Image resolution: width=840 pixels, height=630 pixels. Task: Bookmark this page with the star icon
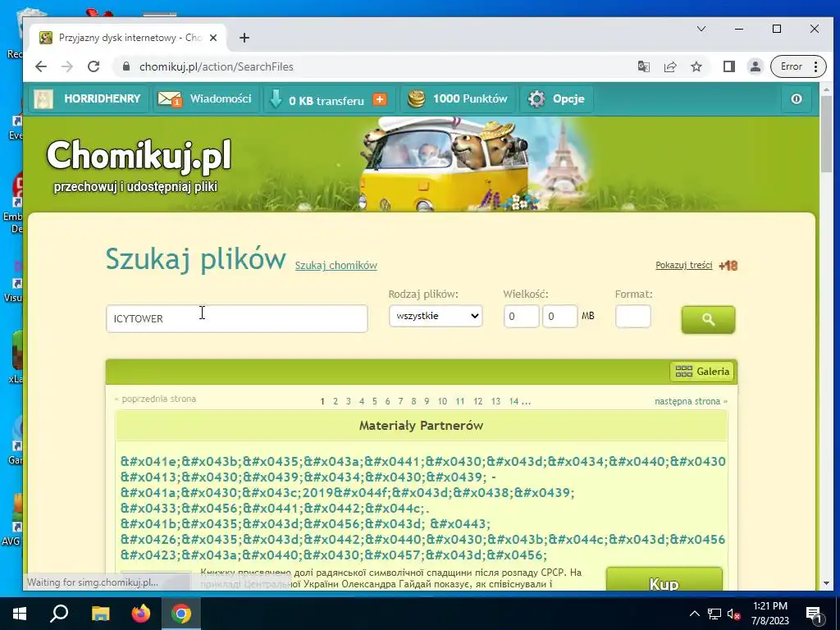[696, 66]
